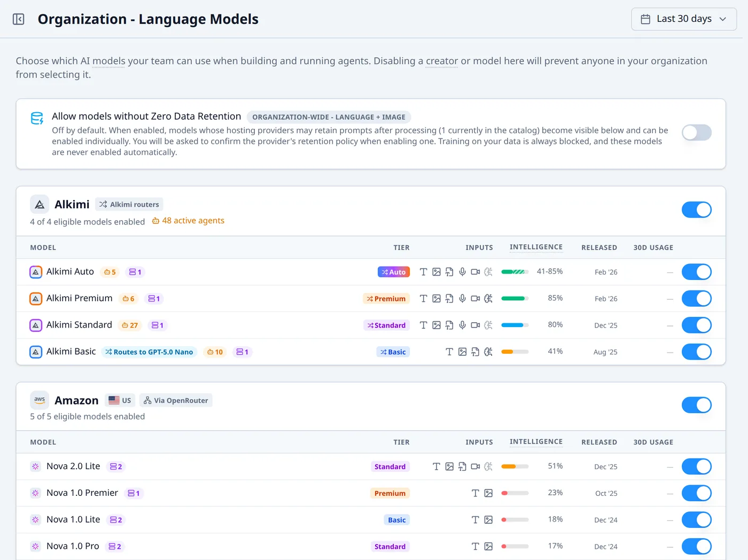Open the 48 active agents link
Screen dimensions: 748x560
pos(188,221)
